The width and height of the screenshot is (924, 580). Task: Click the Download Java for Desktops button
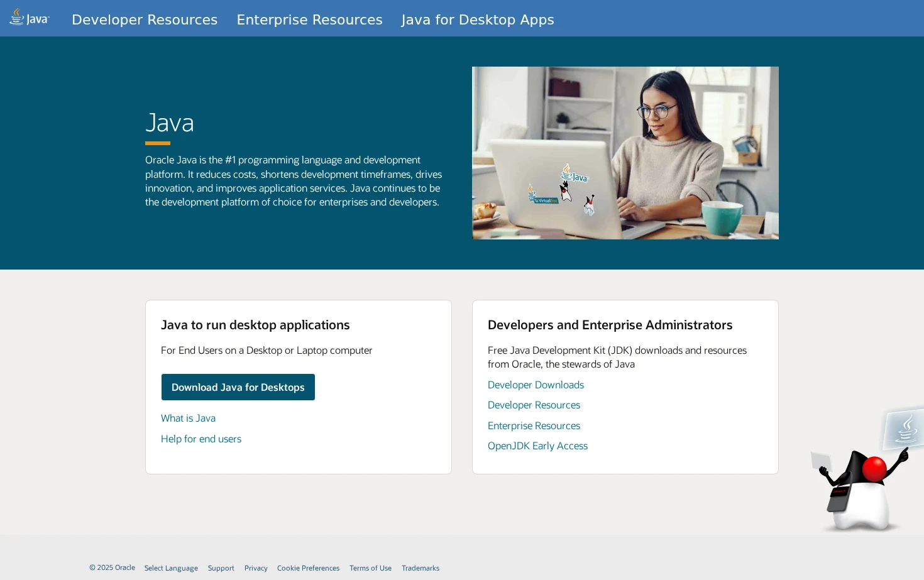tap(238, 387)
